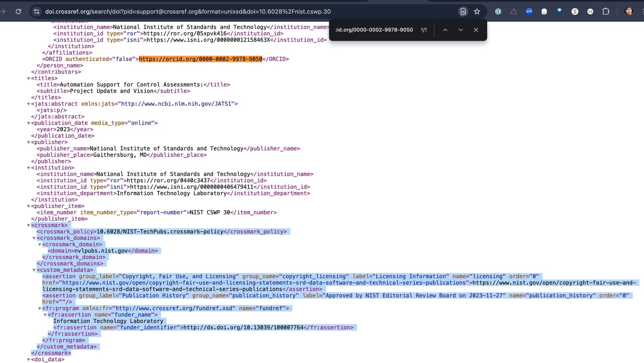Open the blue diamond extension icon
The width and height of the screenshot is (644, 363).
559,11
